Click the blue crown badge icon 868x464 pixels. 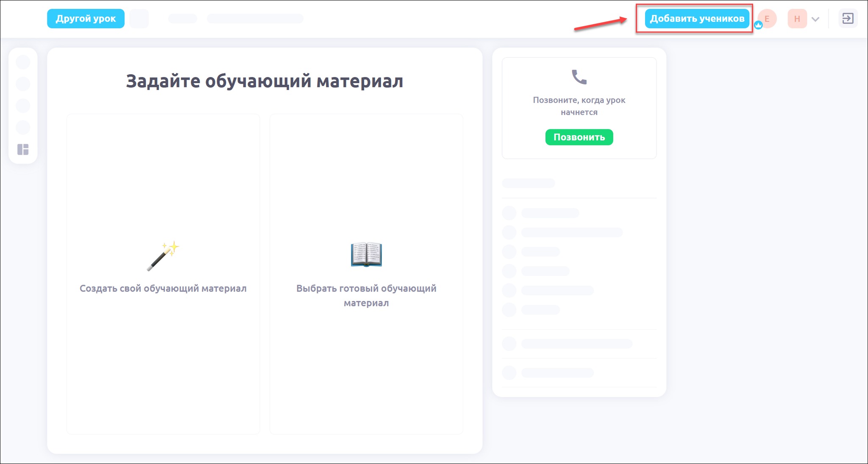pyautogui.click(x=758, y=25)
